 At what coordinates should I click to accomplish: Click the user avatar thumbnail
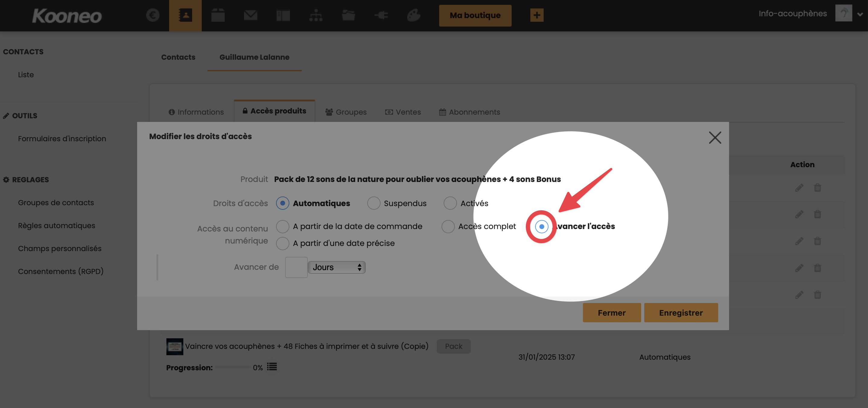(844, 13)
